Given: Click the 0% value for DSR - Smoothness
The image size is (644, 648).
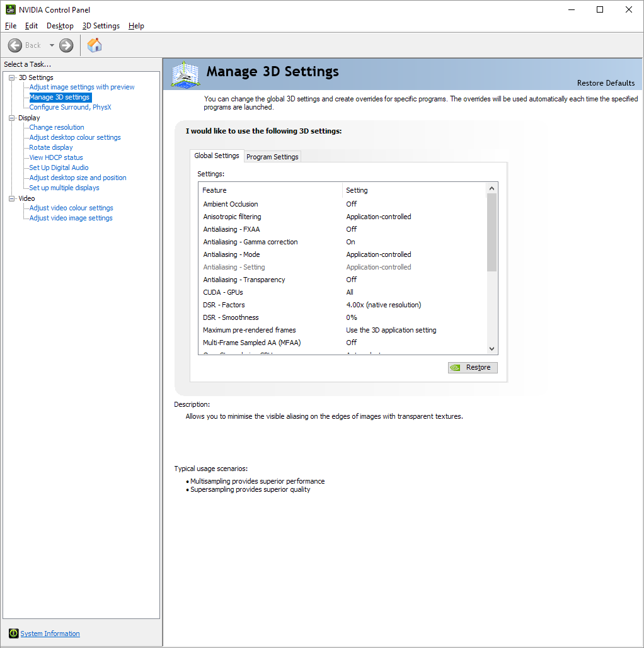Looking at the screenshot, I should coord(352,317).
